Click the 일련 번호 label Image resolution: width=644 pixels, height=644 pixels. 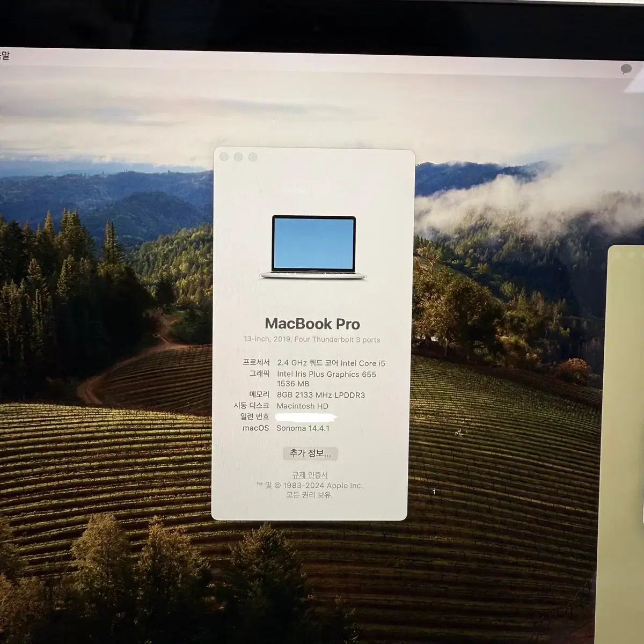coord(255,416)
